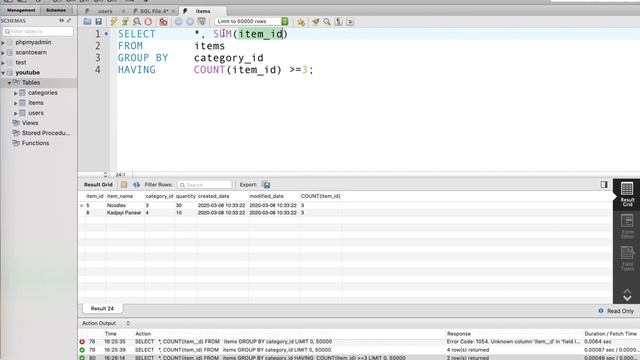The image size is (640, 360).
Task: Click the Filter Rows search box
Action: pyautogui.click(x=205, y=185)
